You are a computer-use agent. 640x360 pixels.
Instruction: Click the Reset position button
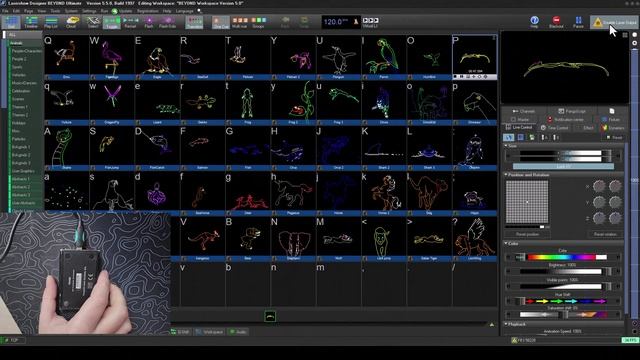[x=527, y=234]
